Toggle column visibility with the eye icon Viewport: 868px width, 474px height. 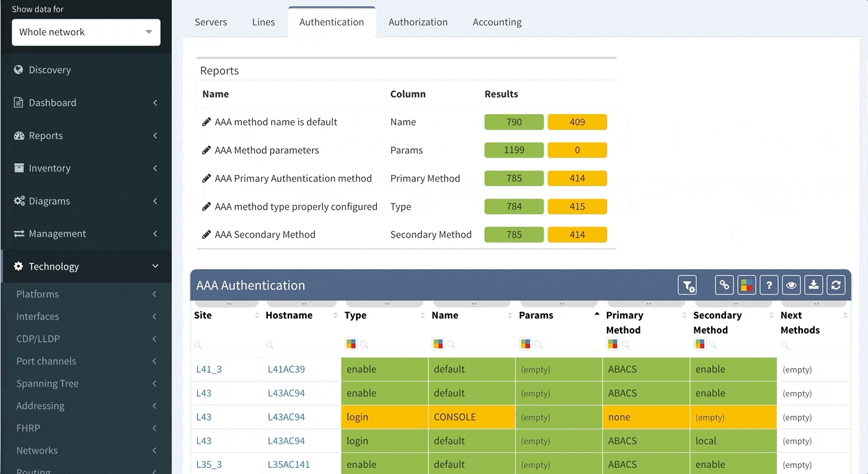791,285
